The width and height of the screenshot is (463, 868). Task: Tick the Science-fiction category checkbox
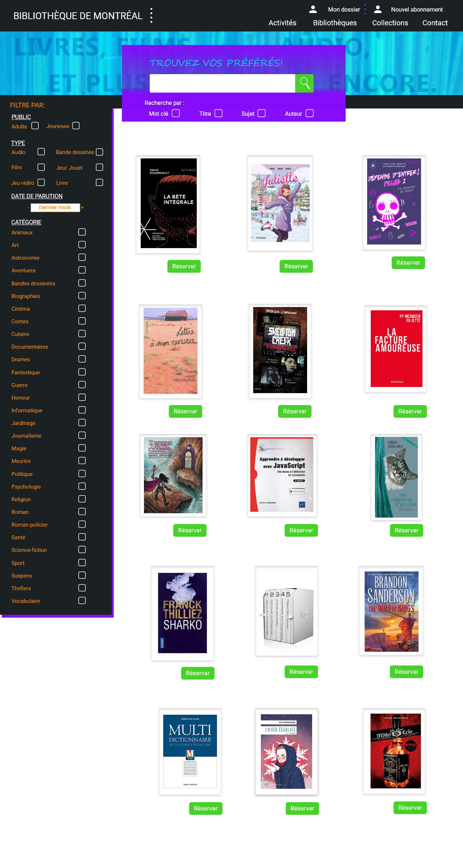82,550
